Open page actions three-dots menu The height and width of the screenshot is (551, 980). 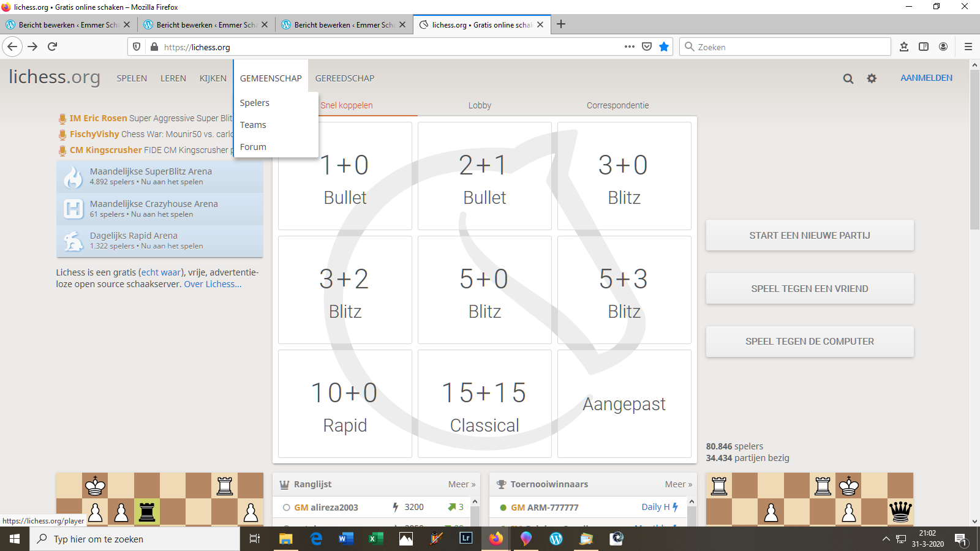629,47
